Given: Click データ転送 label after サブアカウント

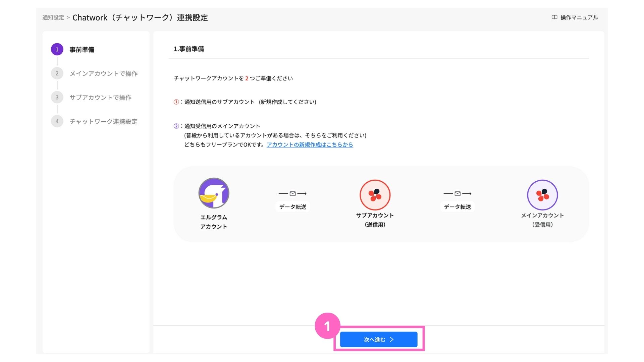Looking at the screenshot, I should point(458,207).
